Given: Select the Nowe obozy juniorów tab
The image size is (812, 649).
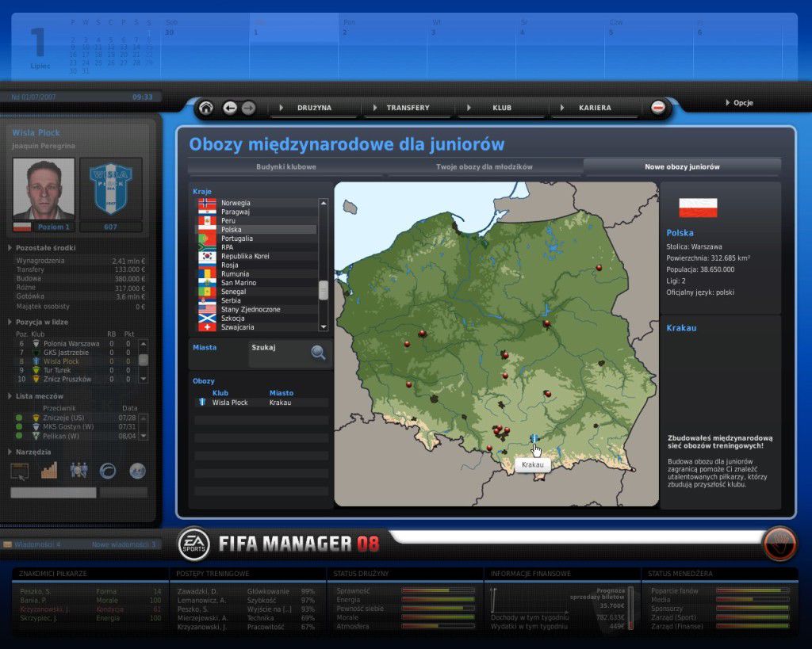Looking at the screenshot, I should pyautogui.click(x=682, y=166).
